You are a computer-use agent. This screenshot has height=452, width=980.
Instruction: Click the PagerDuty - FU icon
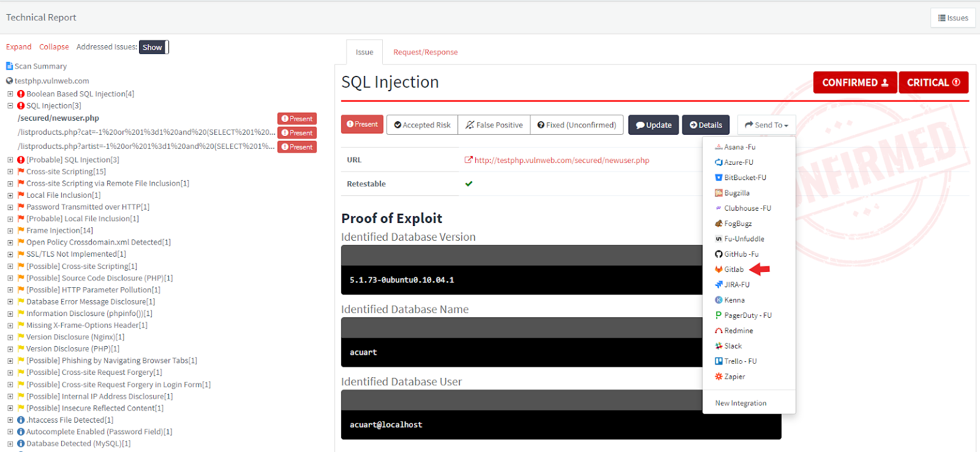(718, 315)
